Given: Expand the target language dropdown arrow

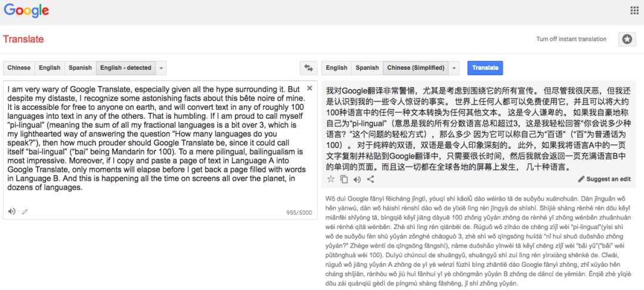Looking at the screenshot, I should pos(454,68).
